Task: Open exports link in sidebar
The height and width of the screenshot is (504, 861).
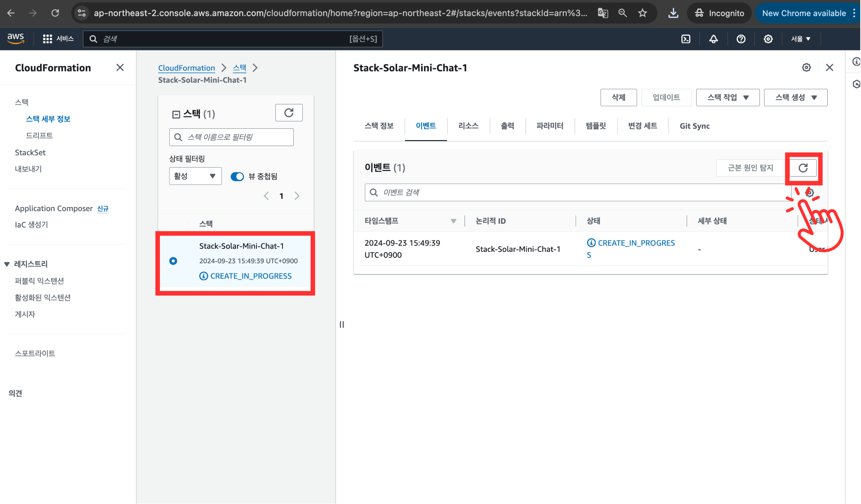Action: (28, 169)
